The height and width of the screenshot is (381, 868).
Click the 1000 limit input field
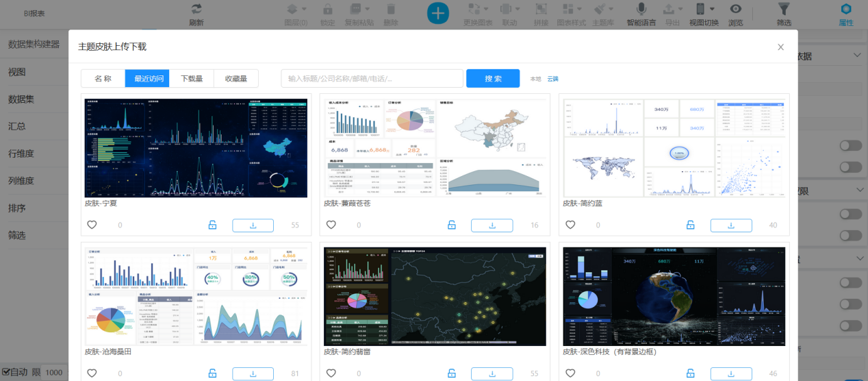[x=55, y=372]
